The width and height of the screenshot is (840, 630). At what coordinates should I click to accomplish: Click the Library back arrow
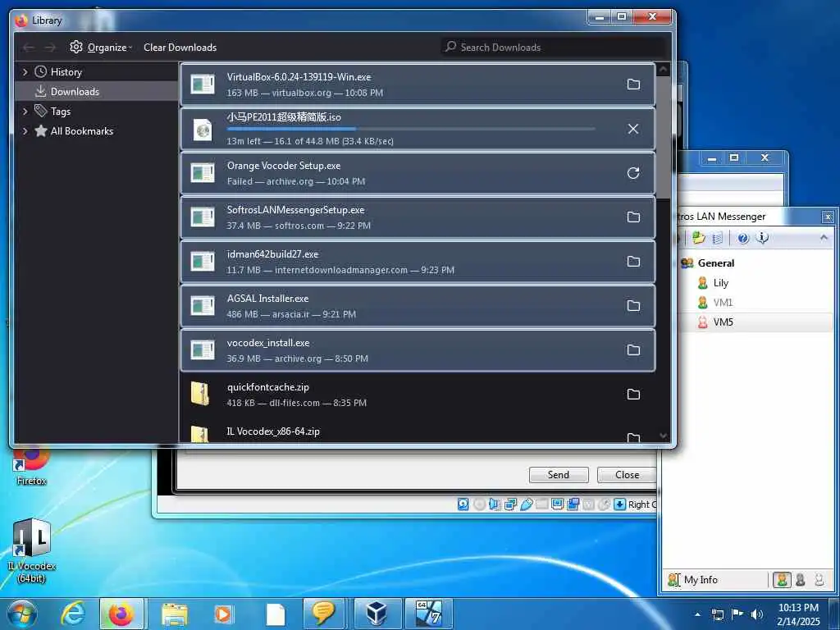click(x=29, y=48)
